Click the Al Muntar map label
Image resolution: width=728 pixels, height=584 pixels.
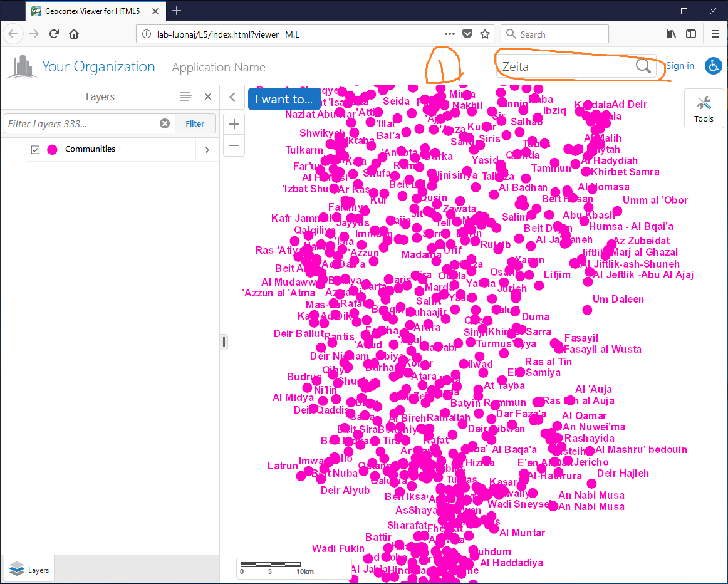click(522, 533)
